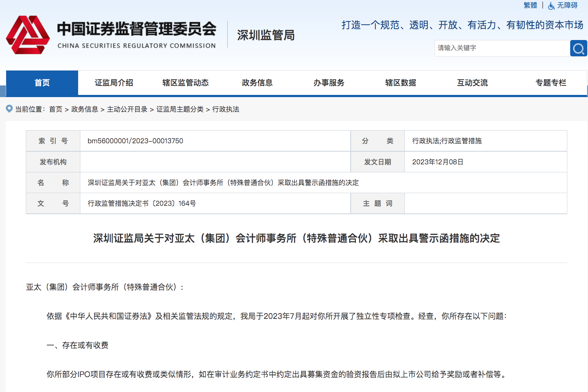Click the 索引号 label cell

53,141
